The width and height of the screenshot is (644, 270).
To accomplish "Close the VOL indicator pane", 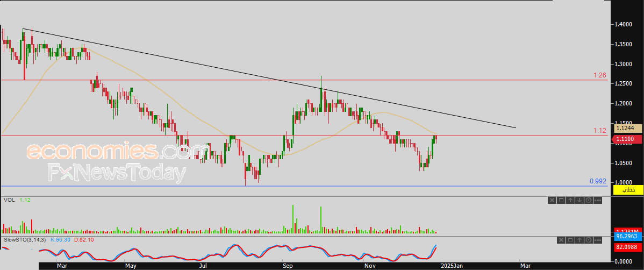I will coord(552,200).
